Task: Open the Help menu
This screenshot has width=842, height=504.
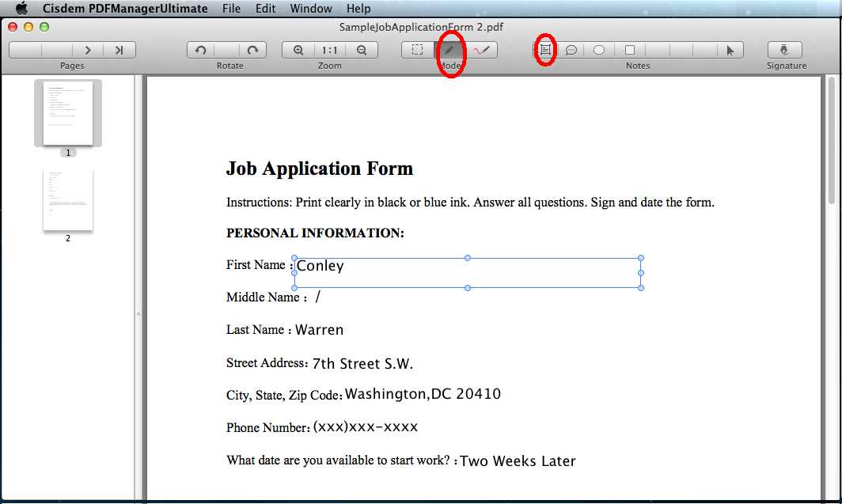Action: click(x=358, y=9)
